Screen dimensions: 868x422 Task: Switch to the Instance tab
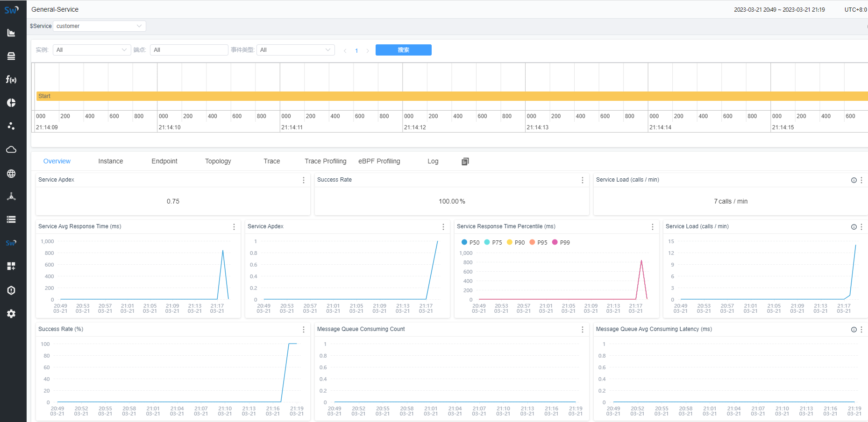point(111,161)
